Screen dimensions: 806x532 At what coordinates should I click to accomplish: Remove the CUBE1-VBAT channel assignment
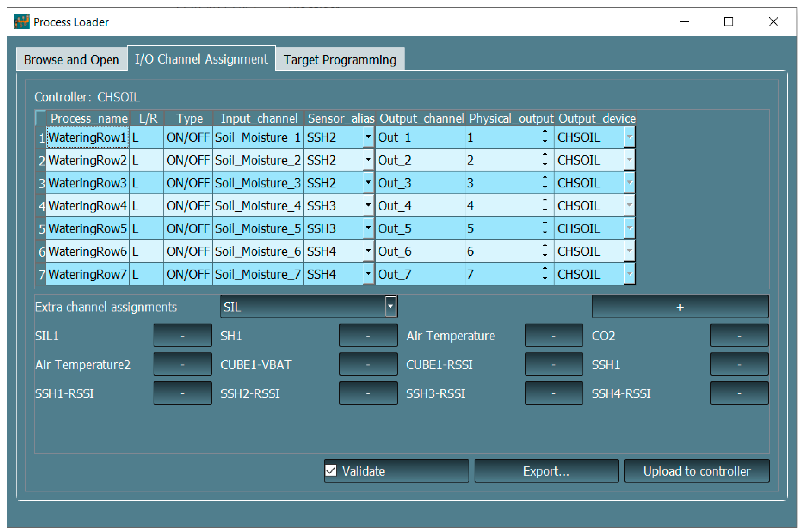pyautogui.click(x=368, y=364)
